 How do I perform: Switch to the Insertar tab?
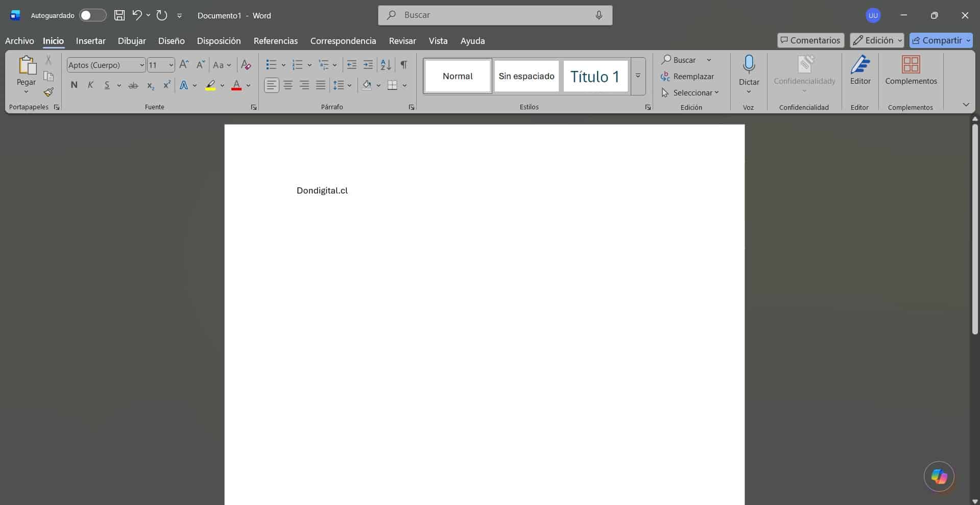pyautogui.click(x=90, y=41)
